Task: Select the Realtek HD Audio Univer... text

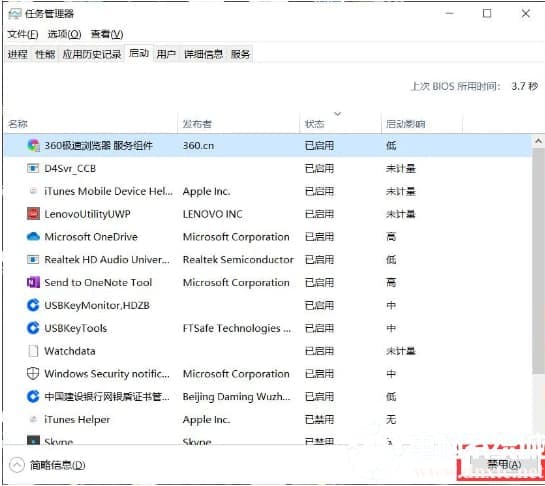Action: (107, 260)
